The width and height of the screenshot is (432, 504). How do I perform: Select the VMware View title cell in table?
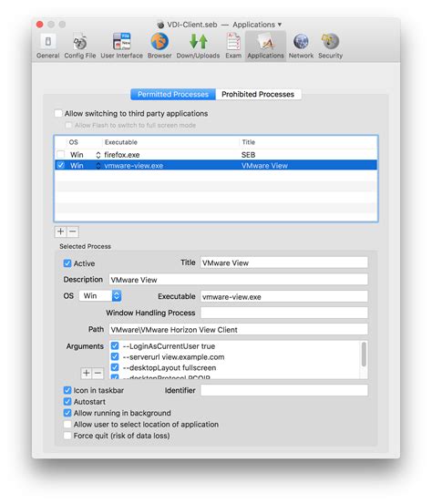[264, 166]
